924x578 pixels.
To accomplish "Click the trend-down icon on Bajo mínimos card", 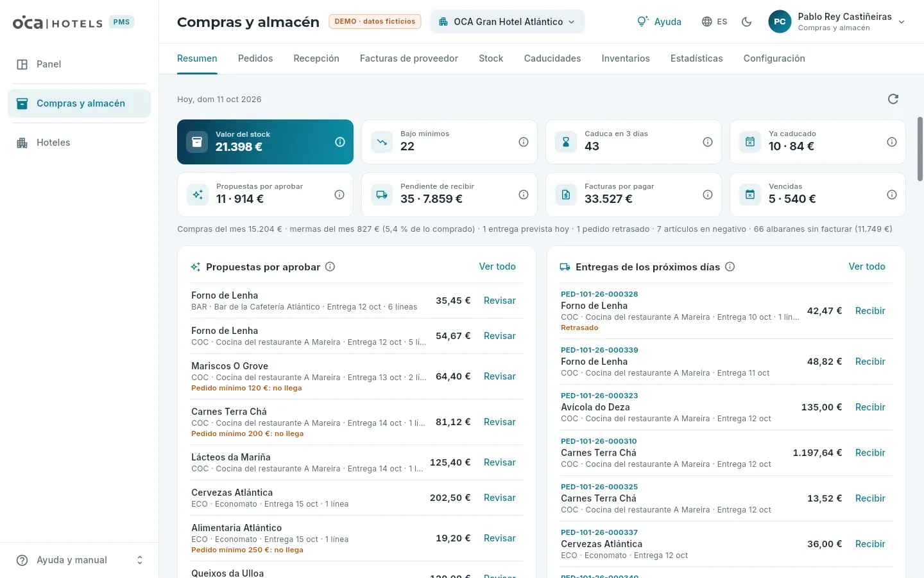I will point(382,142).
